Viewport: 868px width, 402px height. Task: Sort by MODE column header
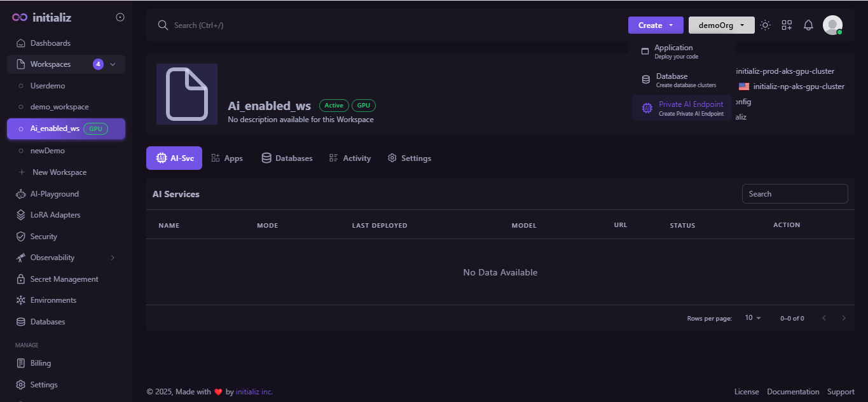point(267,225)
